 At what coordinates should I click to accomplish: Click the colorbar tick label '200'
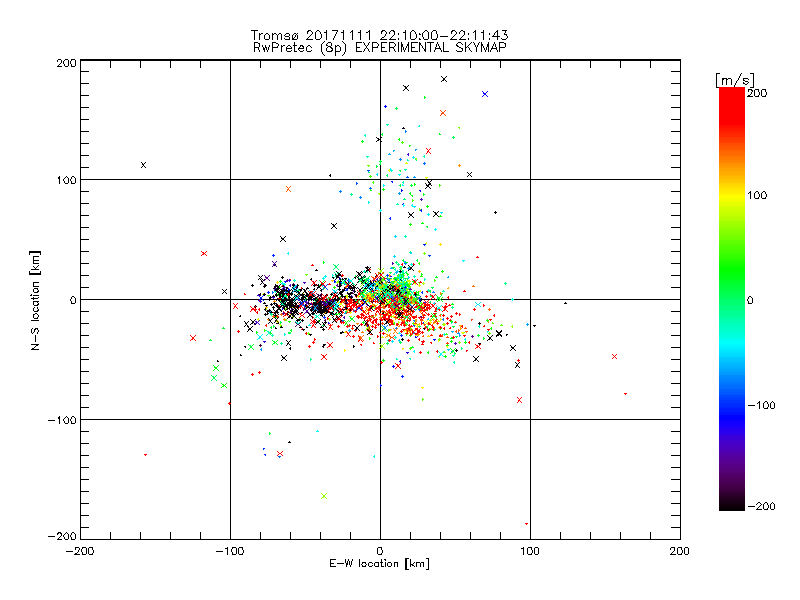pos(757,93)
